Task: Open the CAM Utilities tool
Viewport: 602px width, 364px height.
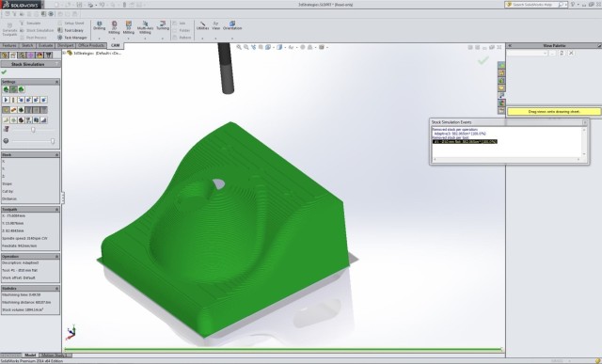Action: tap(202, 25)
